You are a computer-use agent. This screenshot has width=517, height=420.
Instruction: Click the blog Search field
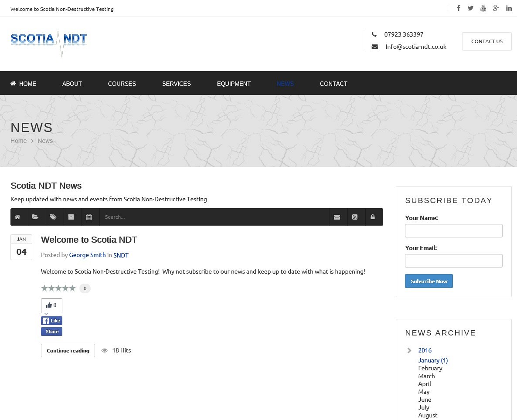tap(214, 217)
